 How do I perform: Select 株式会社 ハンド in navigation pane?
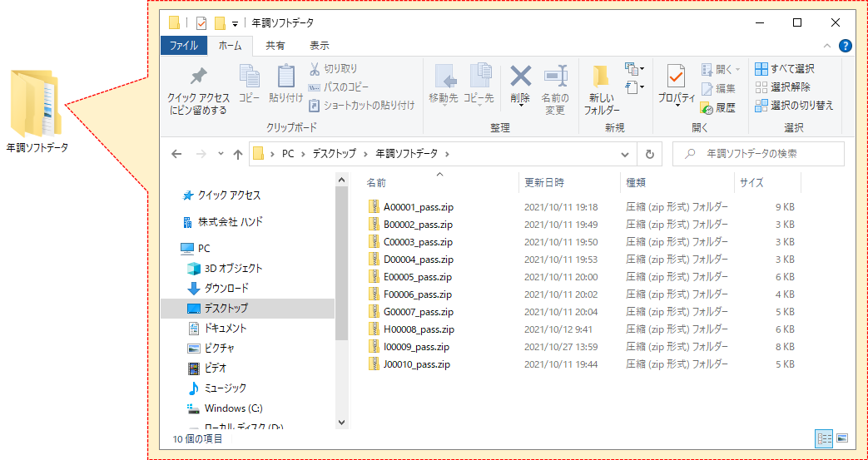(x=222, y=222)
